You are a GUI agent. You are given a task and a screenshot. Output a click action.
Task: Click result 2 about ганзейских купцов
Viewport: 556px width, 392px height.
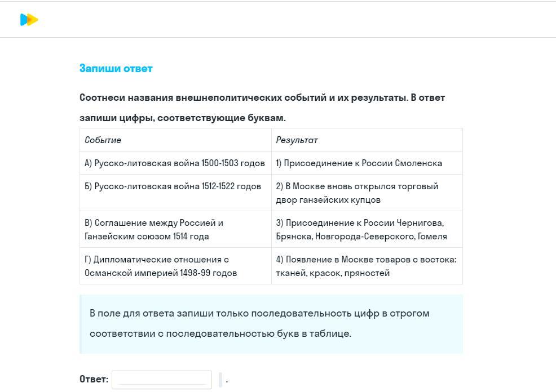pos(367,193)
